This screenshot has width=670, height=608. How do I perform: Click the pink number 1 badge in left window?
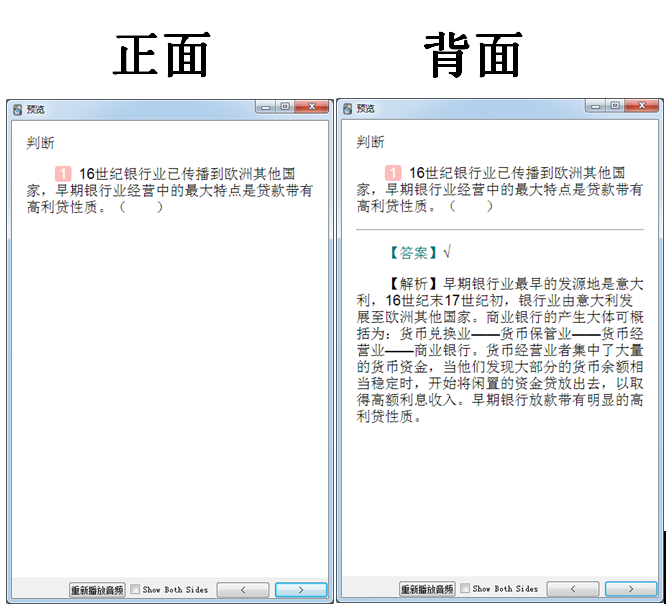[x=63, y=174]
